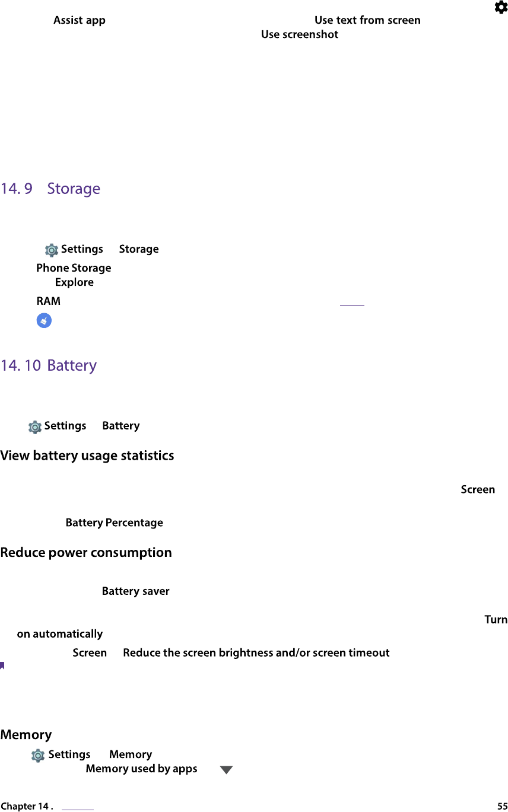Viewport: 508px width, 812px height.
Task: Click the Use screenshot label
Action: [x=300, y=34]
